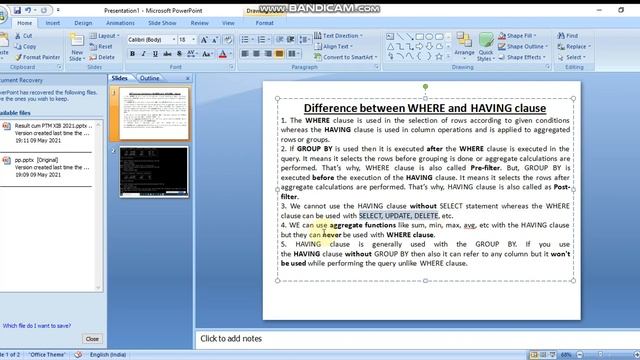Click Close button in Document Recovery pane
This screenshot has width=640, height=360.
pos(92,339)
